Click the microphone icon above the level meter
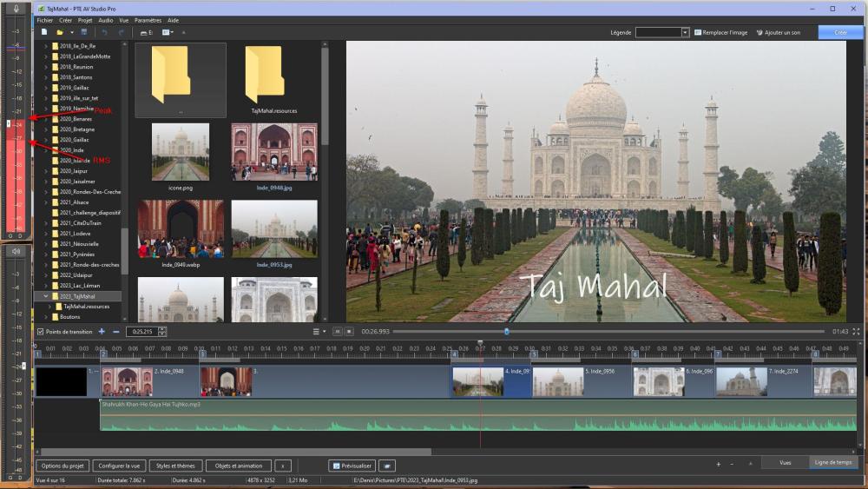The width and height of the screenshot is (868, 489). [16, 8]
